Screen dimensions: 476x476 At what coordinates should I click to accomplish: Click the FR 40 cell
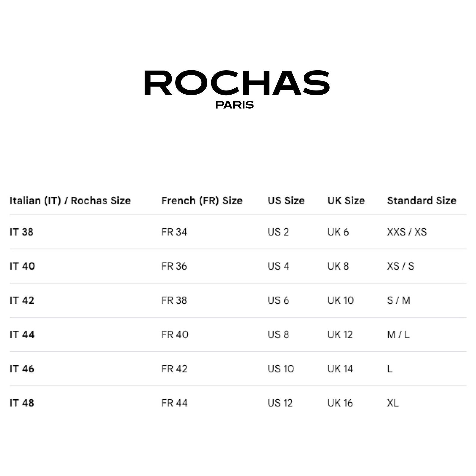pos(175,335)
